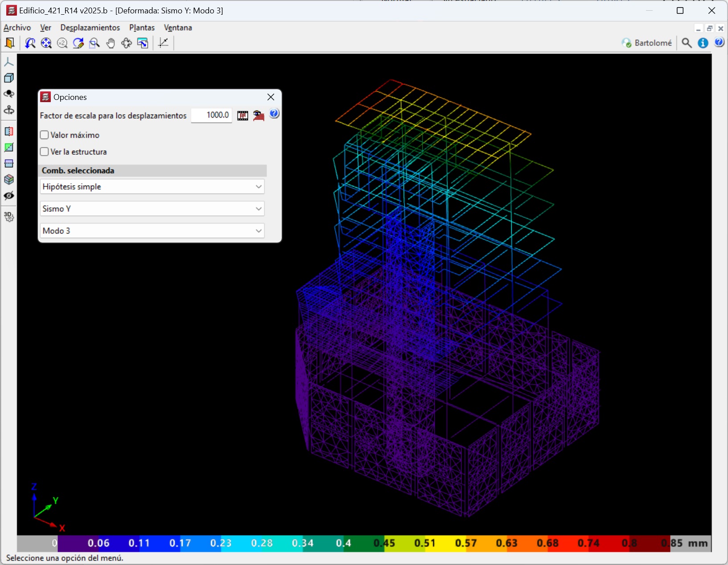Click the orbit rotate sphere icon
Screen dimensions: 728x565
point(9,94)
